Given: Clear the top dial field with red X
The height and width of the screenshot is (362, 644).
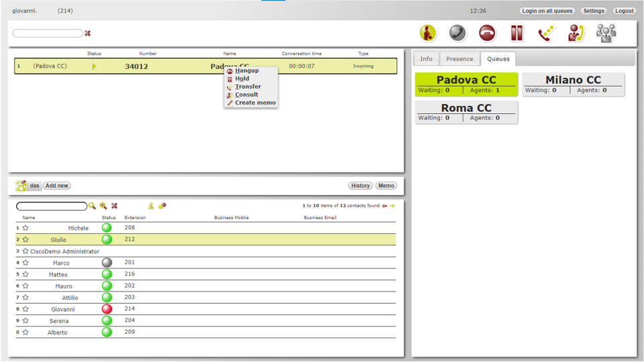Looking at the screenshot, I should coord(87,34).
